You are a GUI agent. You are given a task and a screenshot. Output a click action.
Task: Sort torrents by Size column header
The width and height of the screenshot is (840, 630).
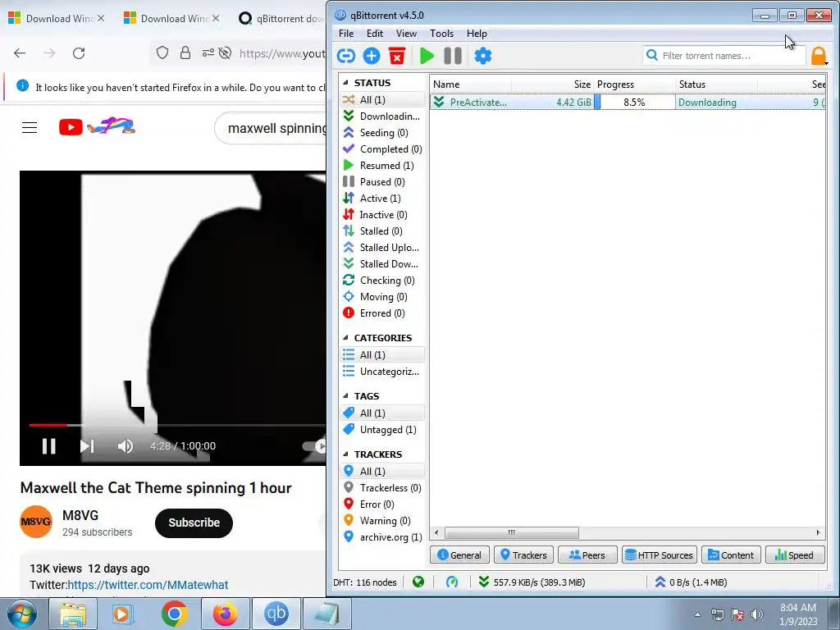point(552,84)
